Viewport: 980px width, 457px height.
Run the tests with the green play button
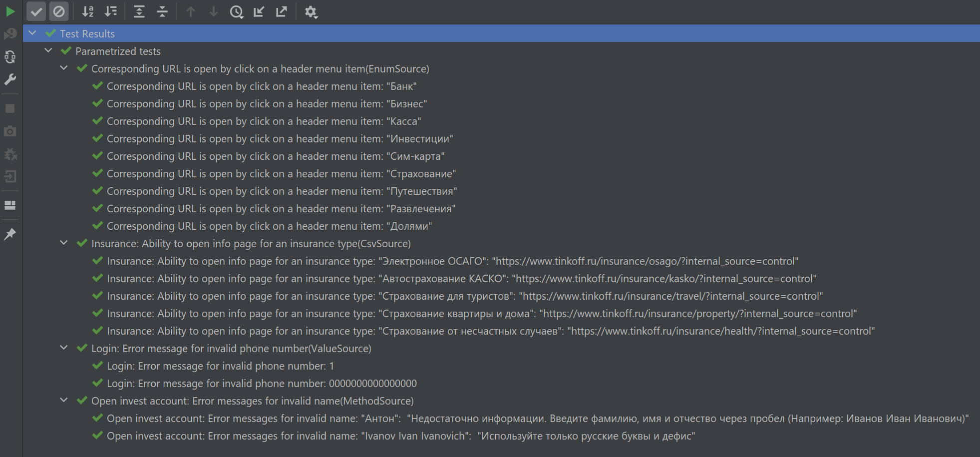pos(10,11)
